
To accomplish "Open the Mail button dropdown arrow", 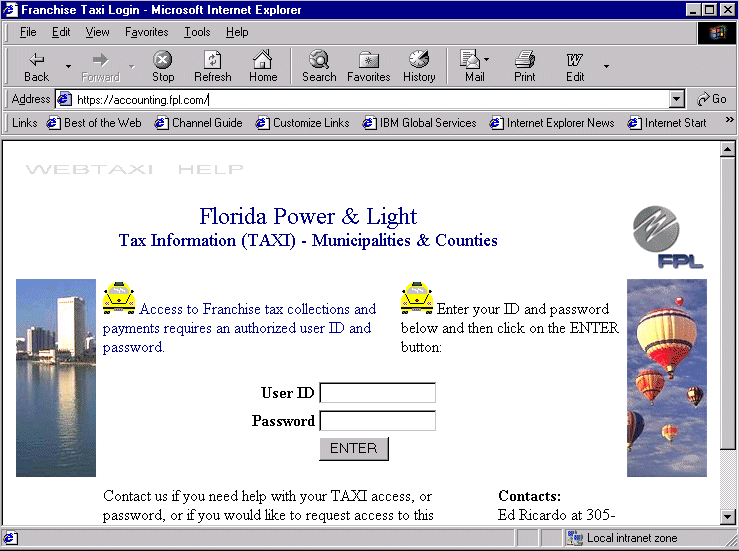I will [x=487, y=59].
